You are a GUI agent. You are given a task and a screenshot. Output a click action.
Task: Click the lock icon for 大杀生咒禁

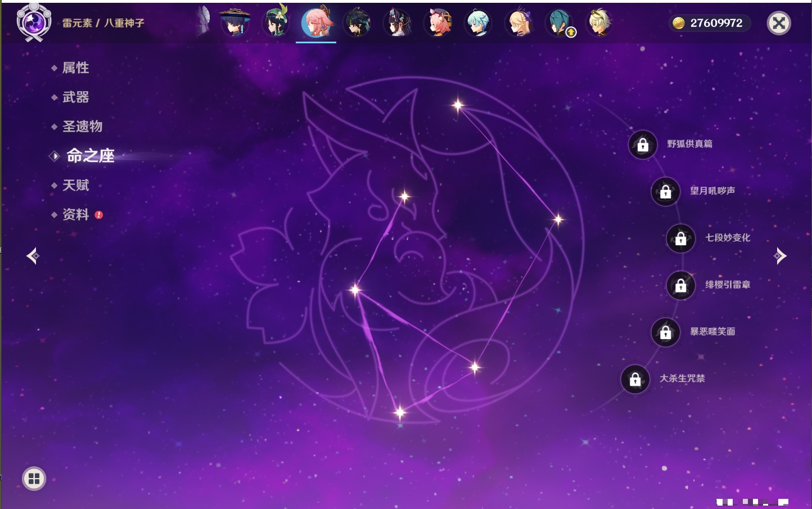[x=635, y=380]
